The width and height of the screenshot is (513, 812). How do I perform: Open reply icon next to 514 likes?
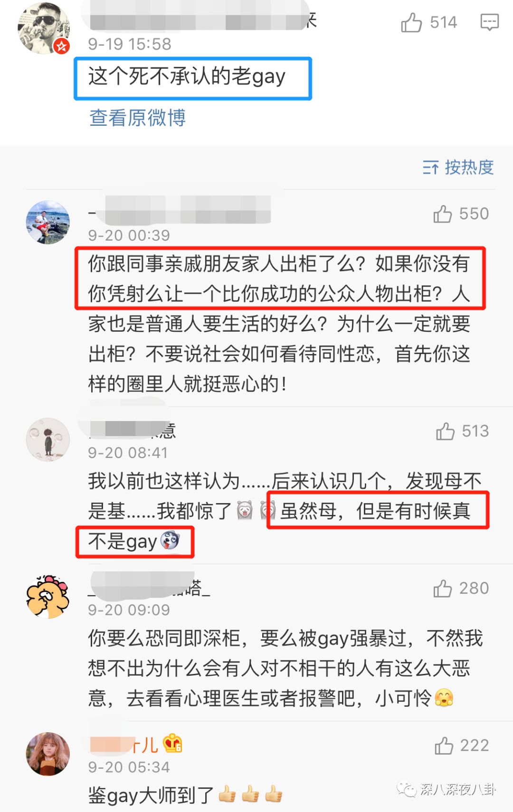[x=489, y=22]
